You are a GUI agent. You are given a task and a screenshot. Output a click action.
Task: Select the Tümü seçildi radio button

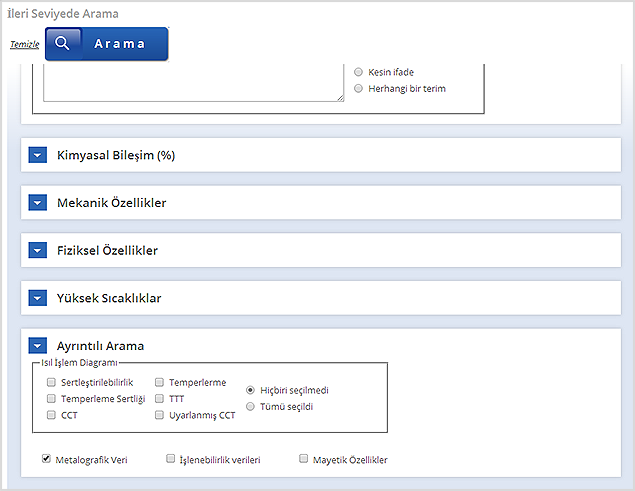pyautogui.click(x=250, y=406)
